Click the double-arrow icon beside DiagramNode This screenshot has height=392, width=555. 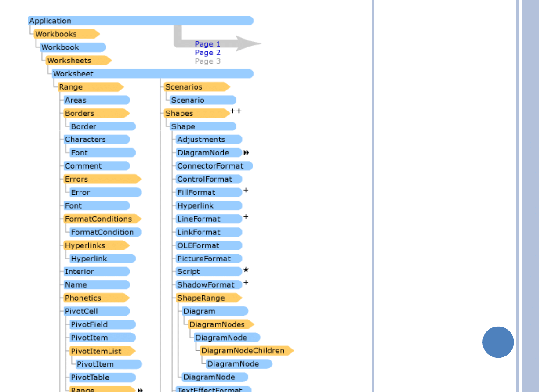click(x=247, y=152)
